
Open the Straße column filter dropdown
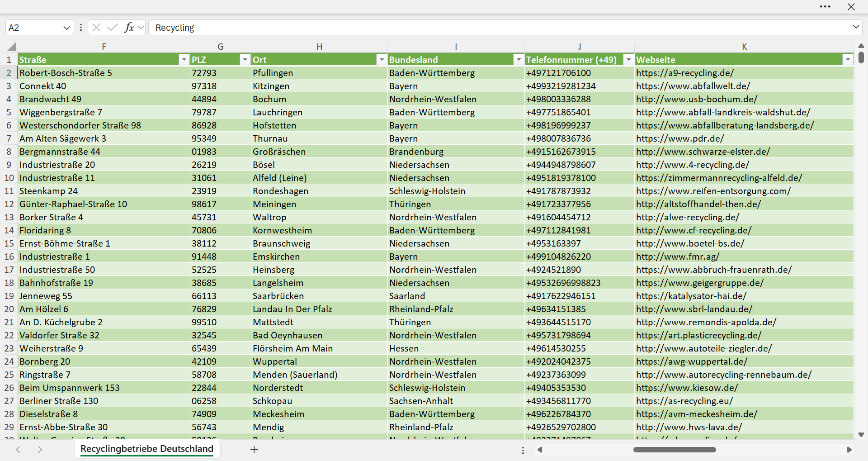[184, 60]
